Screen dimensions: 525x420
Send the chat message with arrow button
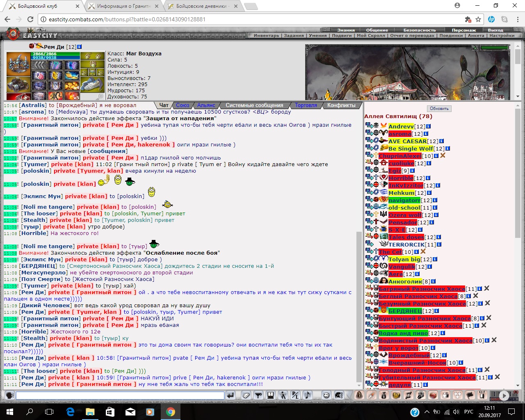(231, 396)
